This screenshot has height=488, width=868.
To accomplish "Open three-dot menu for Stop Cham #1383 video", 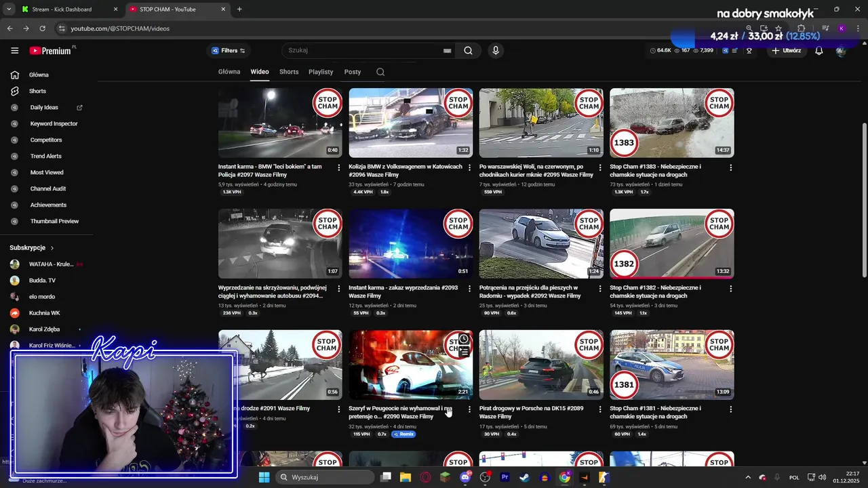I will (730, 167).
